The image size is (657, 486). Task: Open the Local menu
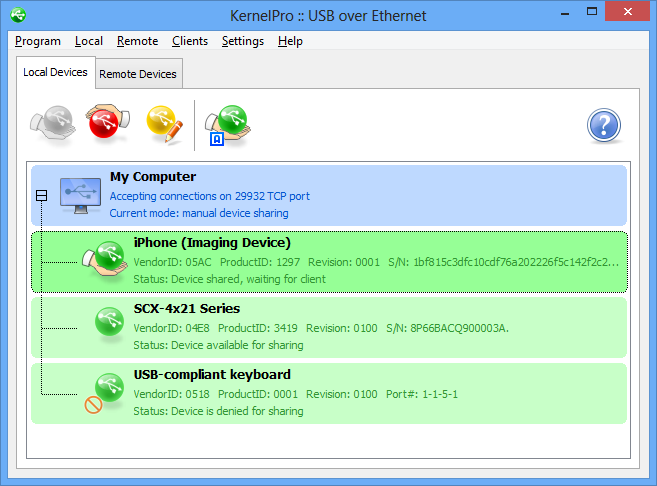89,41
